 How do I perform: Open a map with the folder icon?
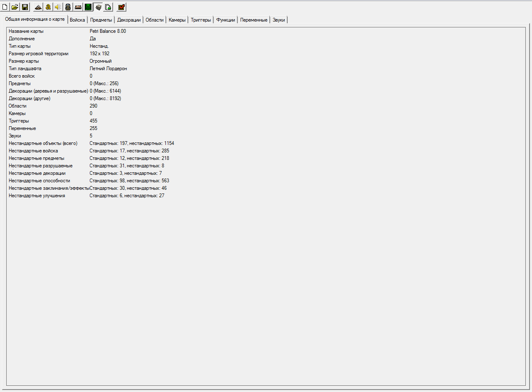point(15,7)
